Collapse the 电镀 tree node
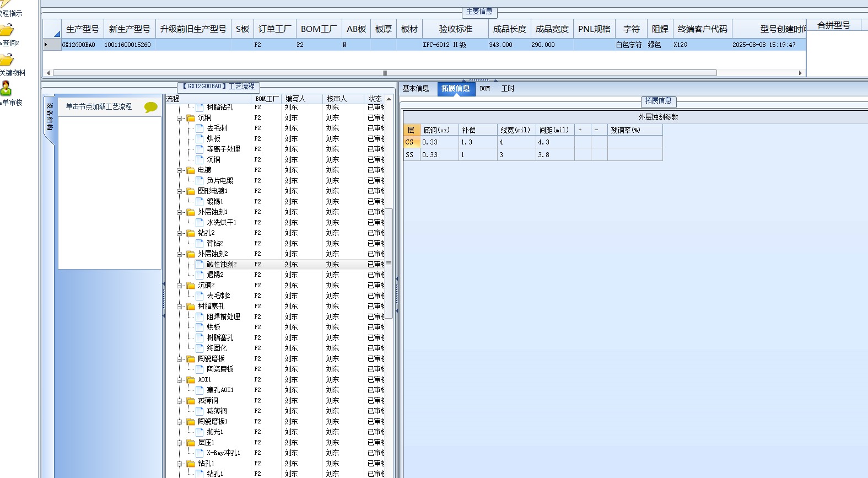Viewport: 868px width, 478px height. [x=180, y=170]
